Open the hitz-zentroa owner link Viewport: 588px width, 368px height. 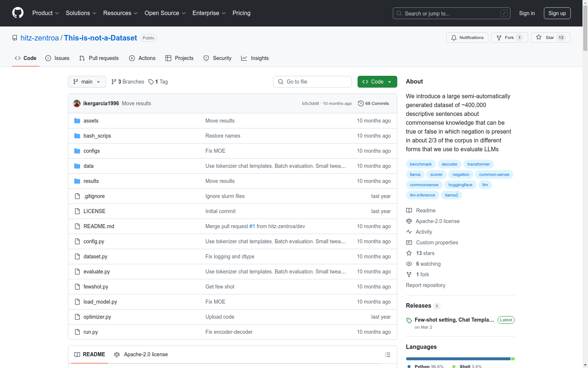[40, 38]
